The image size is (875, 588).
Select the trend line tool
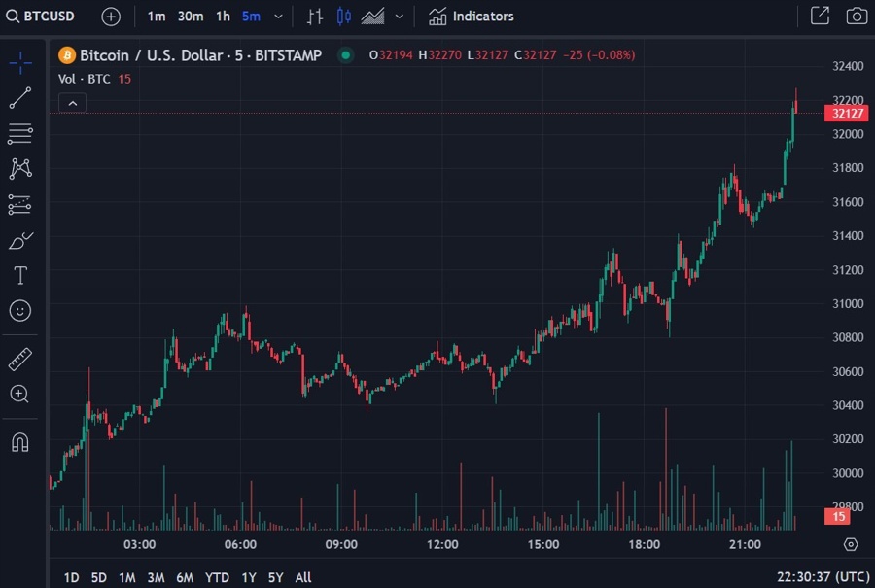(20, 98)
